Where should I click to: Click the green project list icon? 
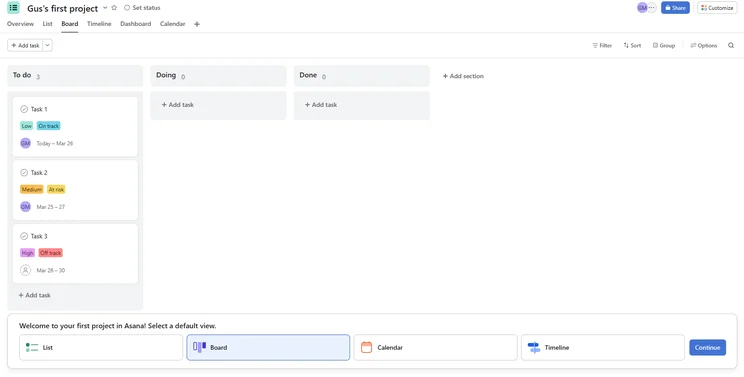pos(13,8)
